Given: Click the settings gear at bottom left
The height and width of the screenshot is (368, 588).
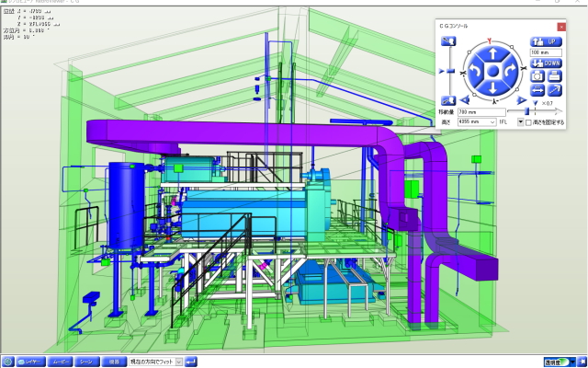Looking at the screenshot, I should coord(8,362).
